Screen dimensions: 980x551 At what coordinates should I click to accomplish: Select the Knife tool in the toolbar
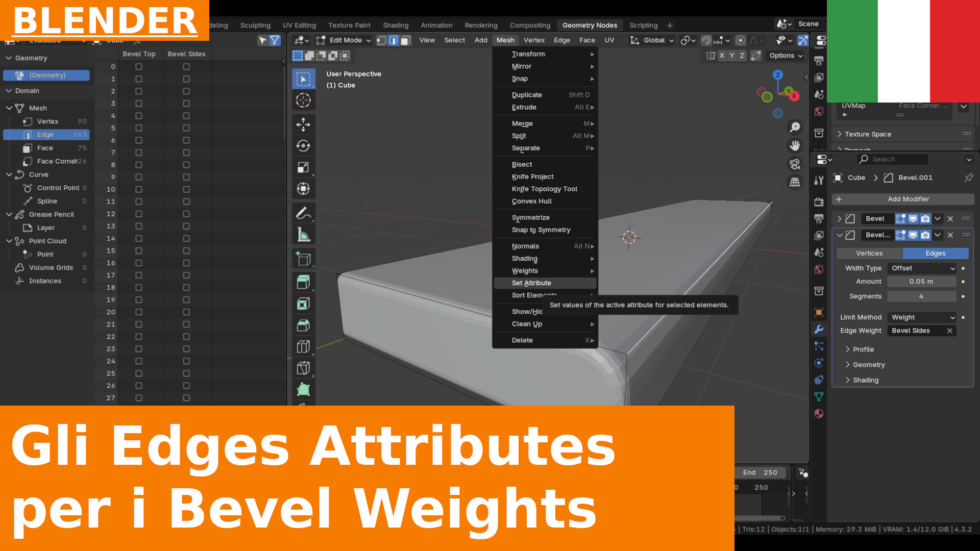[x=303, y=368]
